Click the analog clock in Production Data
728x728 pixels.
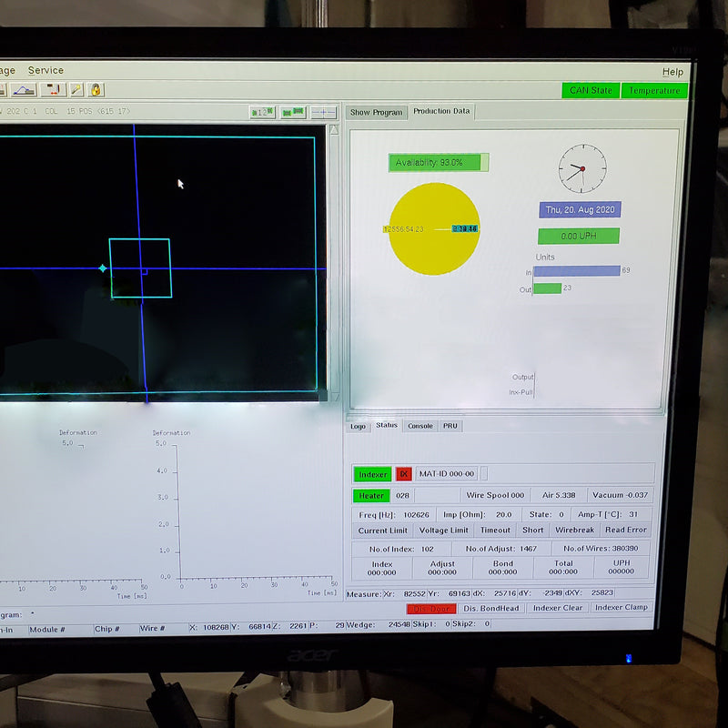582,168
